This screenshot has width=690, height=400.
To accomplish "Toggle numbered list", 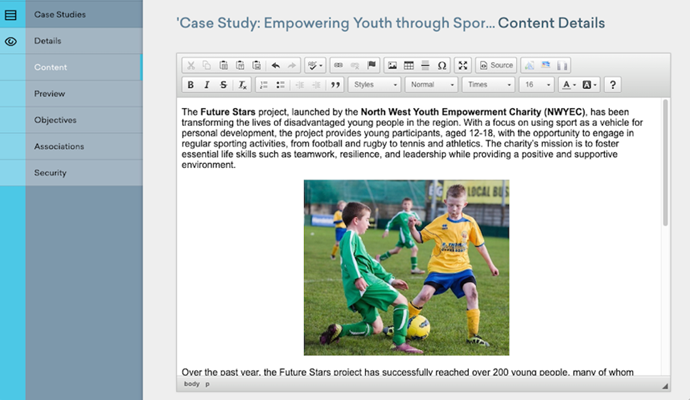I will click(x=264, y=84).
